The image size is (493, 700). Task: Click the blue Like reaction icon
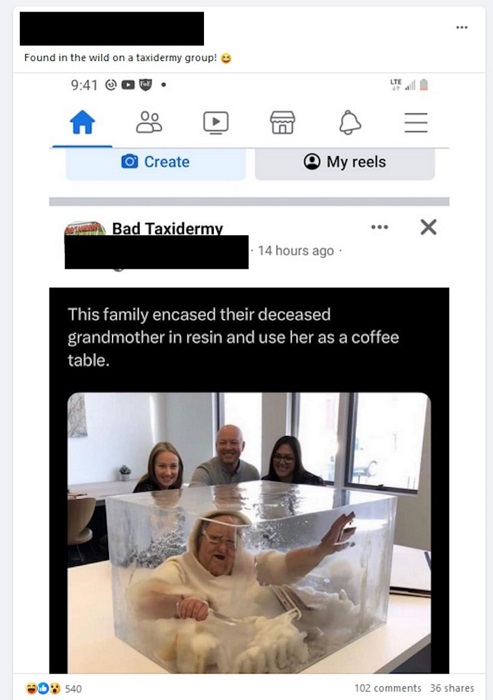pyautogui.click(x=43, y=688)
